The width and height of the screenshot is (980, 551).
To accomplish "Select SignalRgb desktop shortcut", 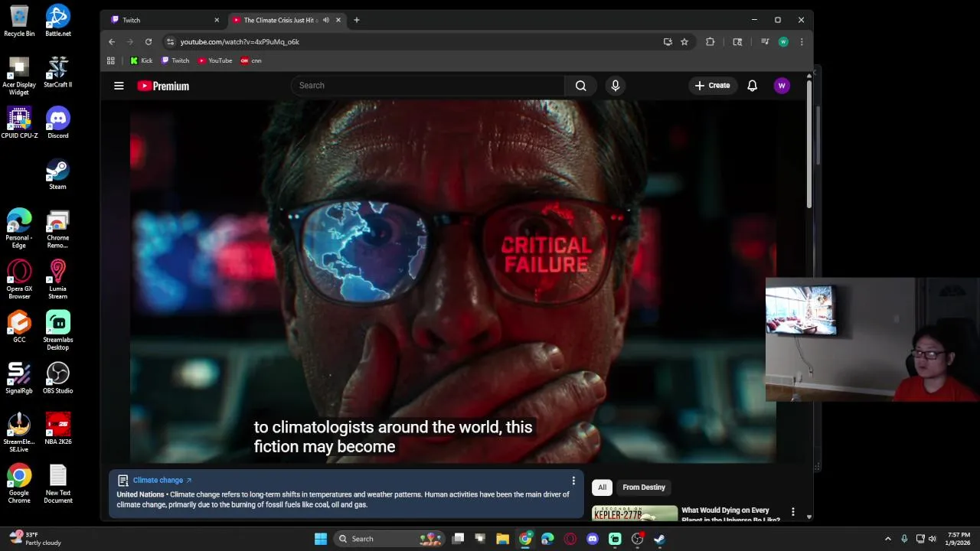I will pyautogui.click(x=19, y=378).
